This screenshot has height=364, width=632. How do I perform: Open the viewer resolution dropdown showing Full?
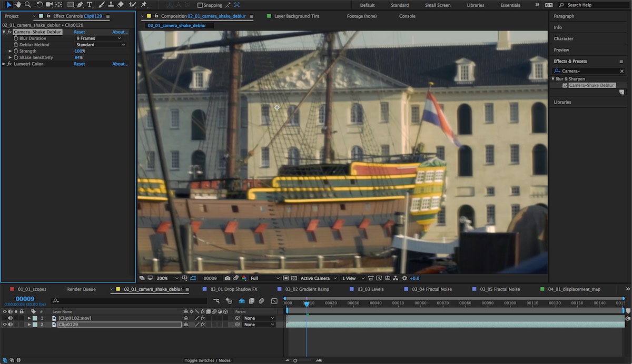(265, 278)
